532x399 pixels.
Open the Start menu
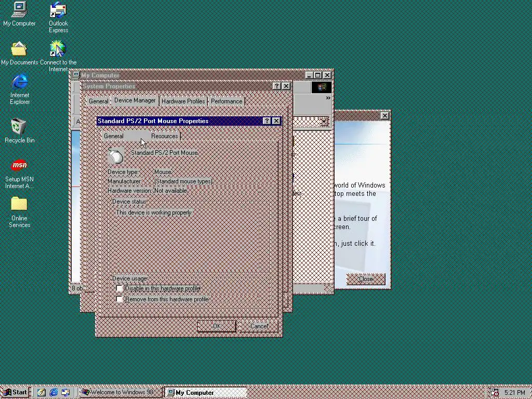click(15, 393)
